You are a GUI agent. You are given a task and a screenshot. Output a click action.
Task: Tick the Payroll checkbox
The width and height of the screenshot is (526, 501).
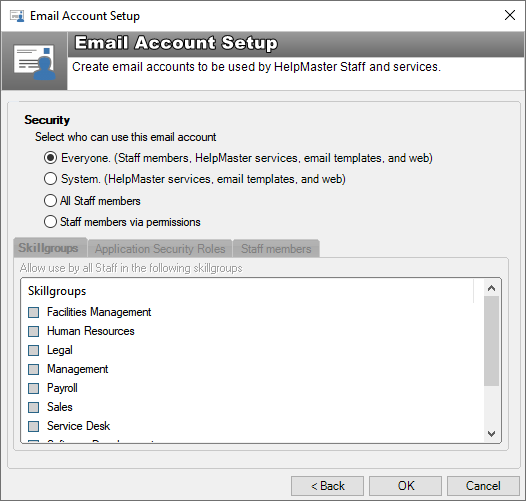pyautogui.click(x=34, y=388)
